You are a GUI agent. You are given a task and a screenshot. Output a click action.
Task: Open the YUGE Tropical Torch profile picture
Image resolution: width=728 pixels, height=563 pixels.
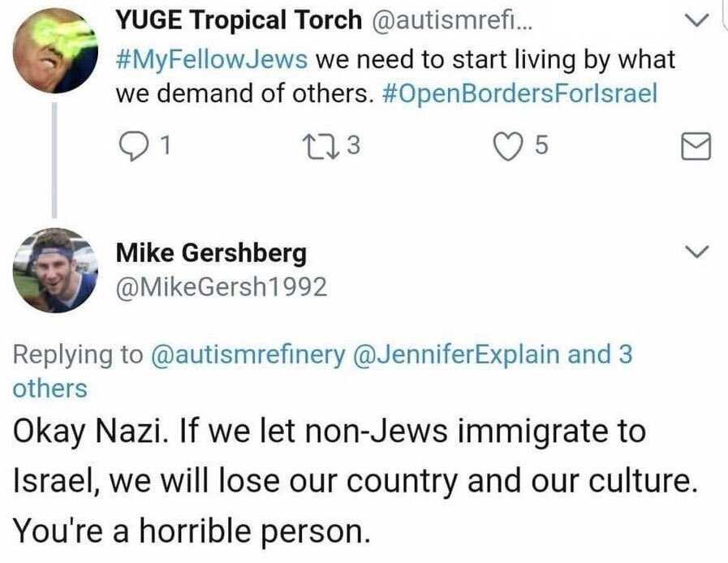pos(55,50)
